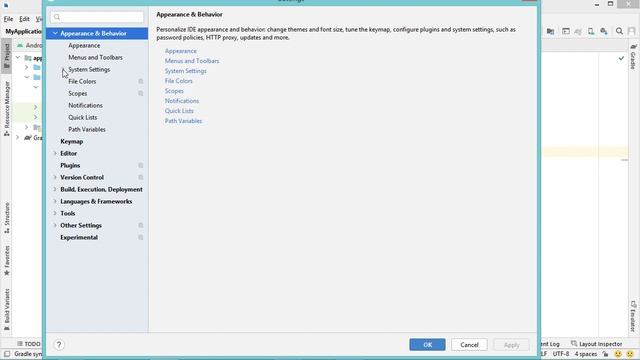This screenshot has height=360, width=640.
Task: Select Scopes in the settings tree
Action: [78, 93]
